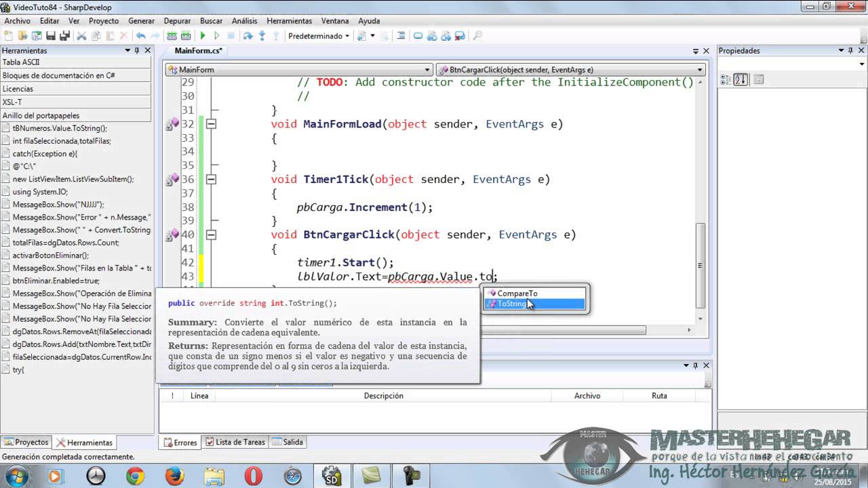
Task: Close the Herramientas panel
Action: pos(148,50)
